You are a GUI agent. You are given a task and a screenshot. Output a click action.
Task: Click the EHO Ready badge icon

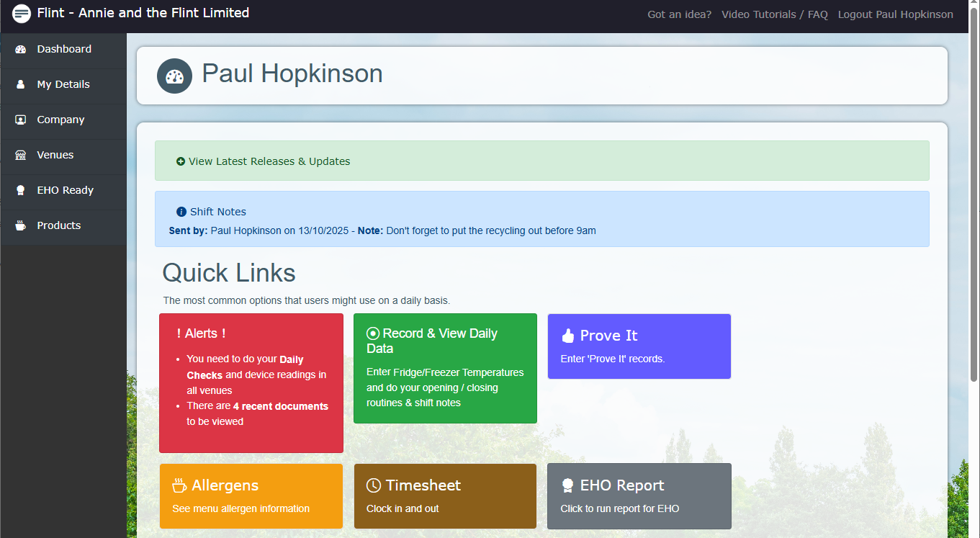pos(21,190)
